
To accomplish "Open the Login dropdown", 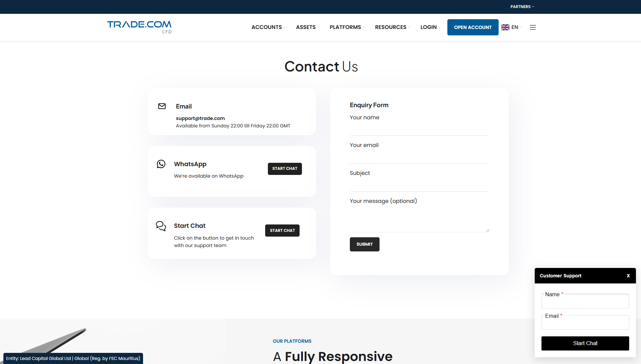I will [430, 27].
